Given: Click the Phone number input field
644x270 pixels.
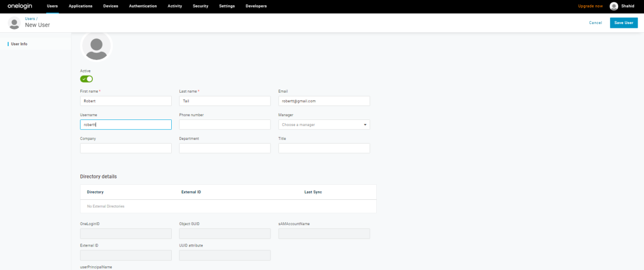Looking at the screenshot, I should [x=224, y=124].
